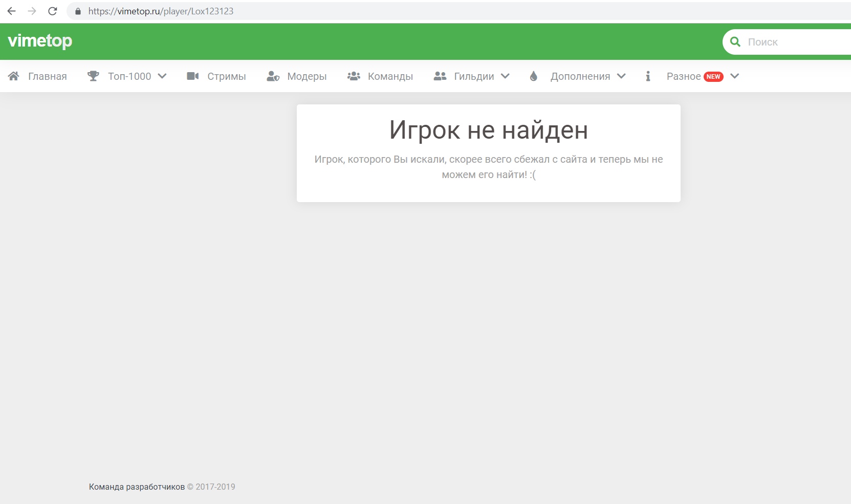Image resolution: width=851 pixels, height=504 pixels.
Task: Open the Разное menu
Action: click(x=684, y=76)
